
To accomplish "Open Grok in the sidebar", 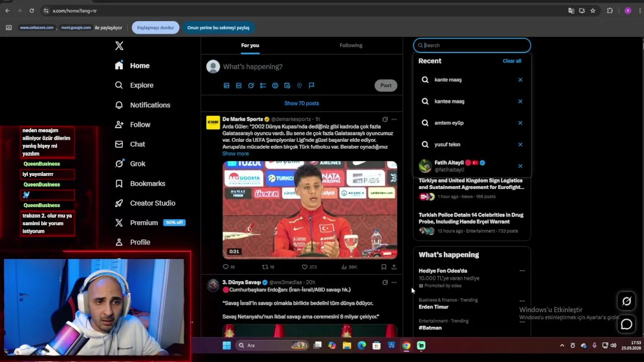I will (130, 163).
